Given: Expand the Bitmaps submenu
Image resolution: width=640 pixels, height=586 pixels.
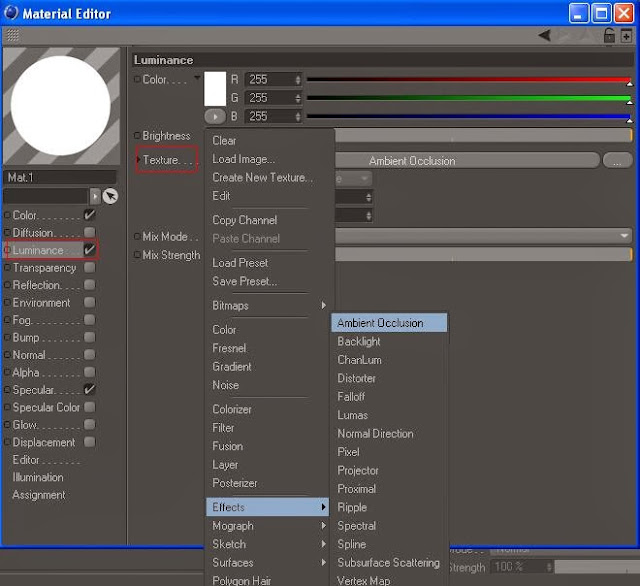Looking at the screenshot, I should point(269,305).
